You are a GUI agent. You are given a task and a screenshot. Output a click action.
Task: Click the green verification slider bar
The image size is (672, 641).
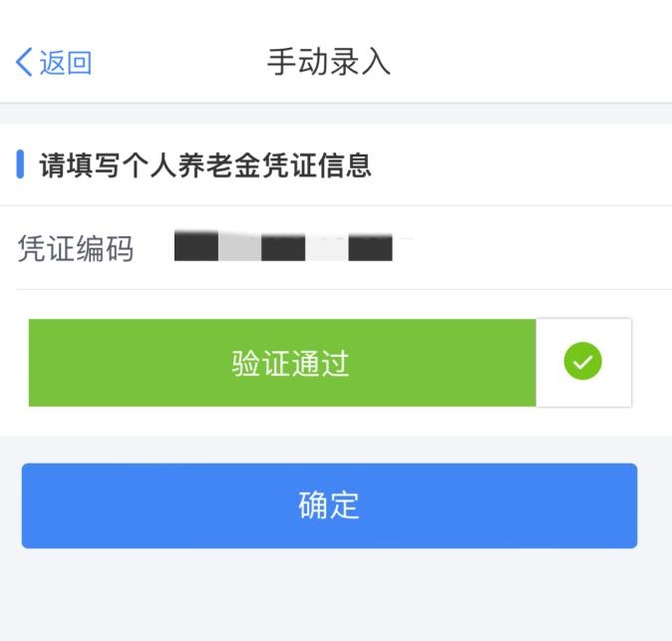tap(150, 363)
